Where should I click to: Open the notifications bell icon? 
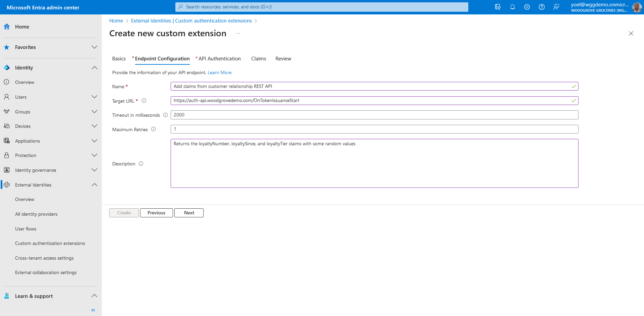coord(512,7)
